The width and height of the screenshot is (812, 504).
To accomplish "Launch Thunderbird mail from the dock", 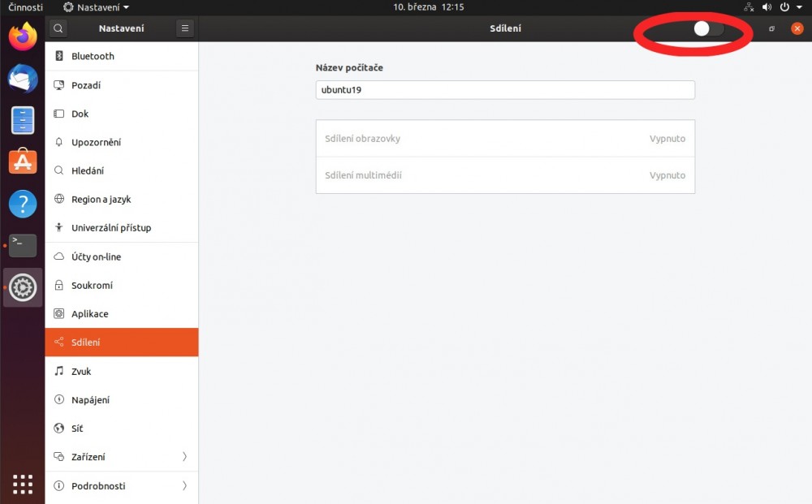I will coord(23,79).
